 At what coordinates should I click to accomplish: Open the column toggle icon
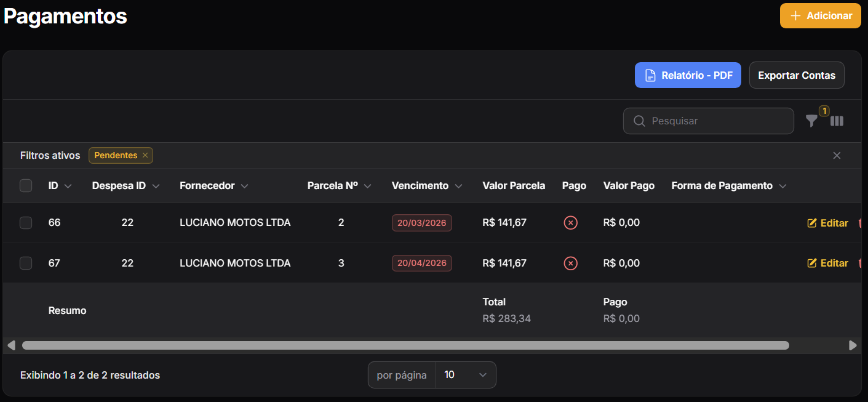click(x=837, y=121)
